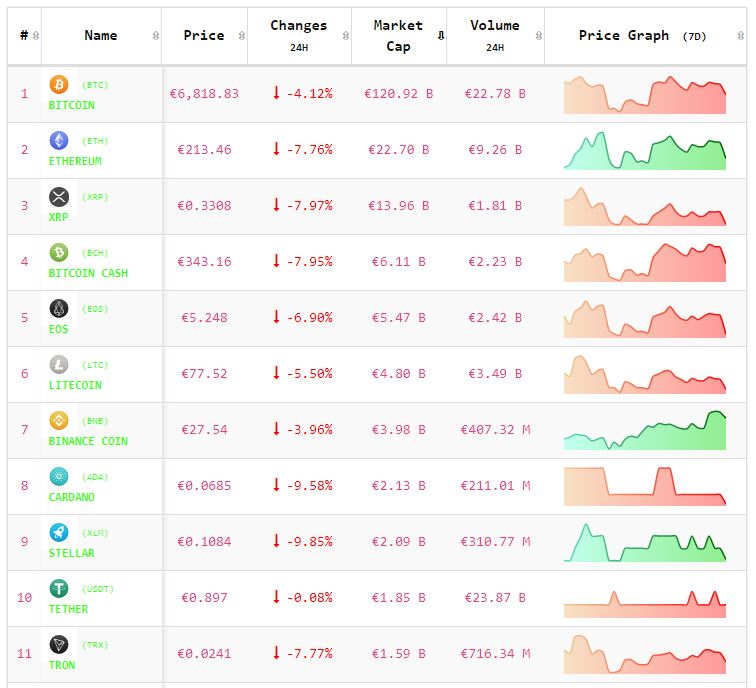Sort by Volume 24H column header
Viewport: 756px width, 688px height.
coord(494,36)
